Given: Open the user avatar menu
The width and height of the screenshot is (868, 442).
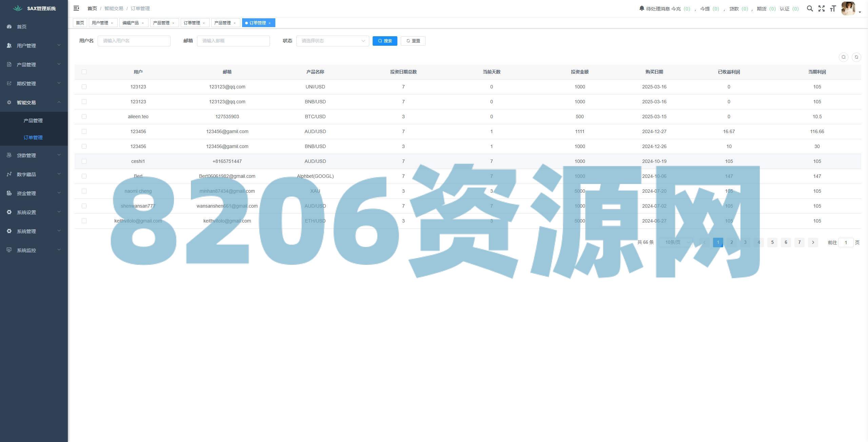Looking at the screenshot, I should [849, 8].
